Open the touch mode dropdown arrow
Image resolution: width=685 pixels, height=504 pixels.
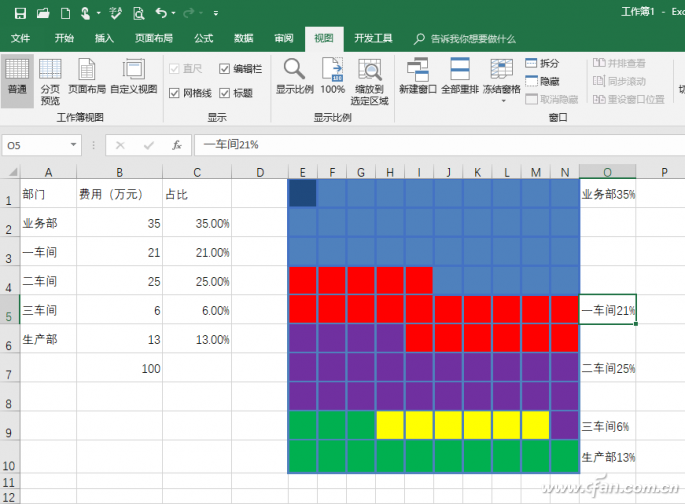[98, 14]
